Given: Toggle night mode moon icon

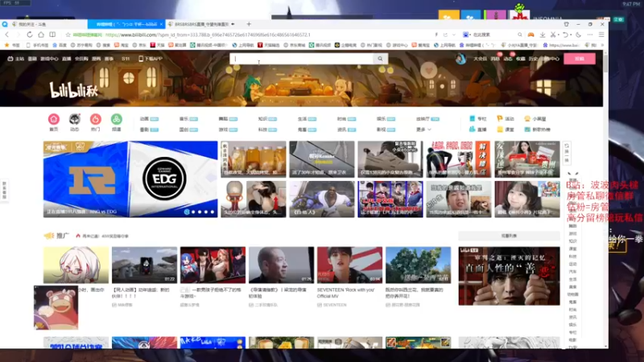Looking at the screenshot, I should coord(578,35).
